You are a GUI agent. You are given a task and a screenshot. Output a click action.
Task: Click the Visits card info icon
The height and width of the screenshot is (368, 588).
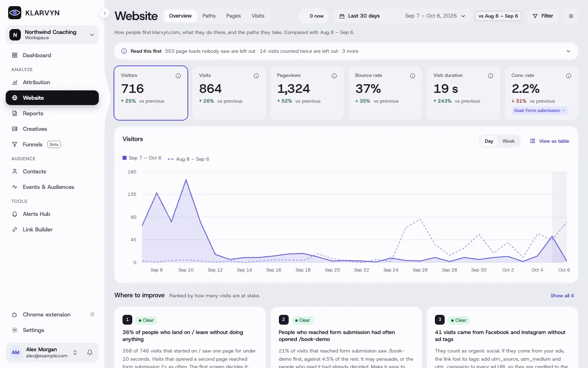pyautogui.click(x=256, y=76)
